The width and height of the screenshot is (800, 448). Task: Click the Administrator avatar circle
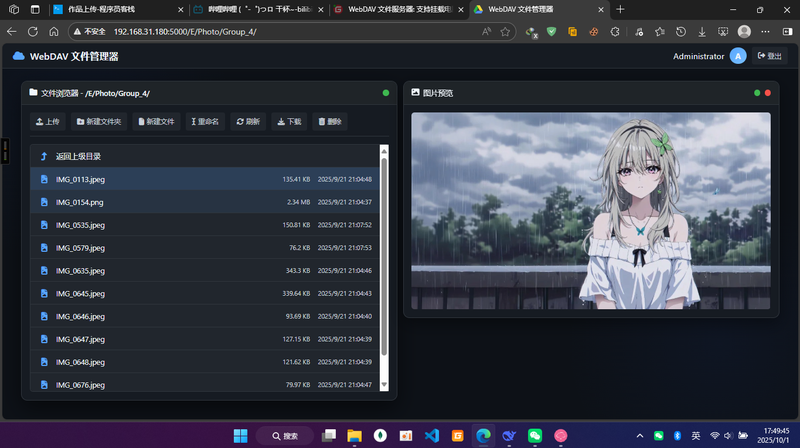pyautogui.click(x=738, y=56)
